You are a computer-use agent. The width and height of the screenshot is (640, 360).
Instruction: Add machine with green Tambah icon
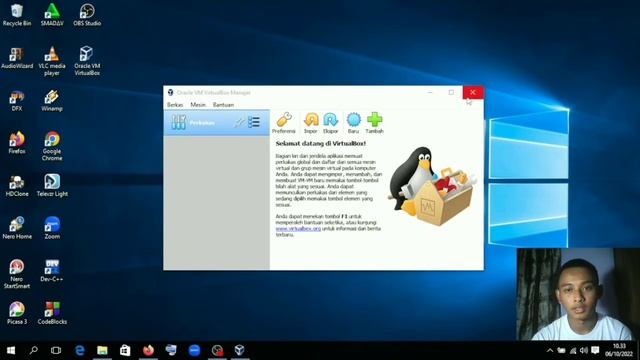coord(374,123)
